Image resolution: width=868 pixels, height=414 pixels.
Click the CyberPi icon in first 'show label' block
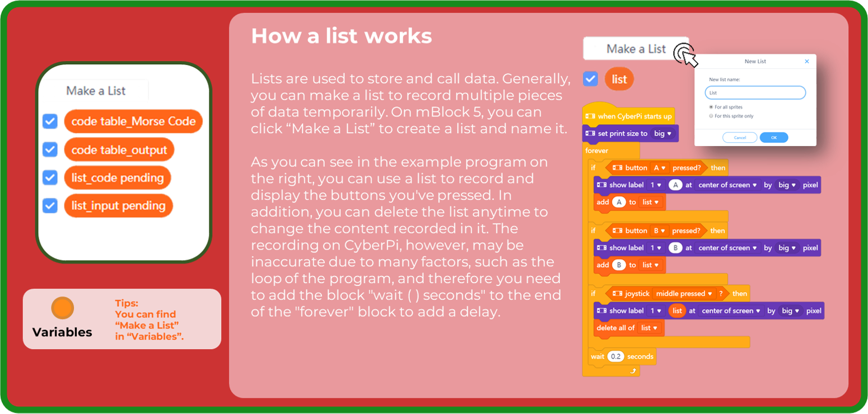tap(601, 185)
